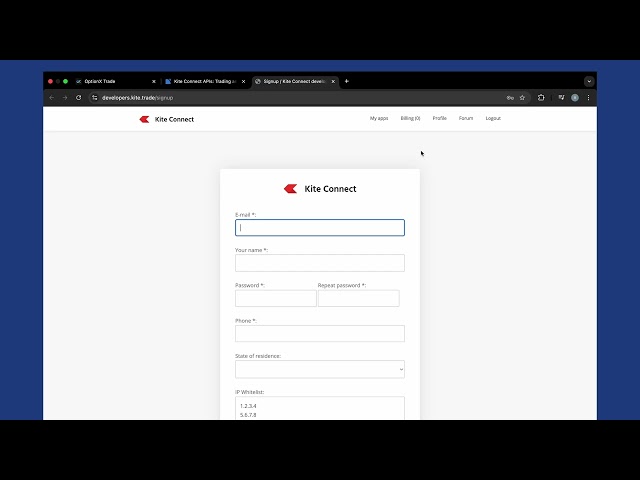Reload the signup page

pyautogui.click(x=79, y=98)
